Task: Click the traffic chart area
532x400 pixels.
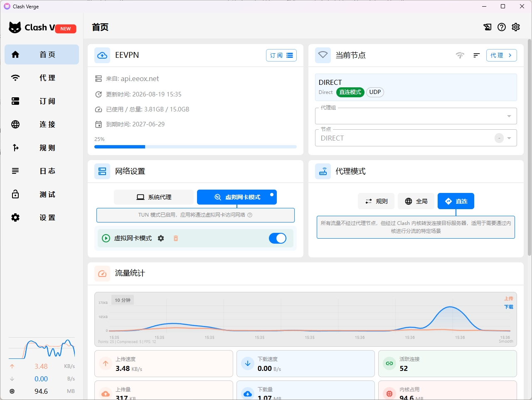Action: click(x=305, y=319)
